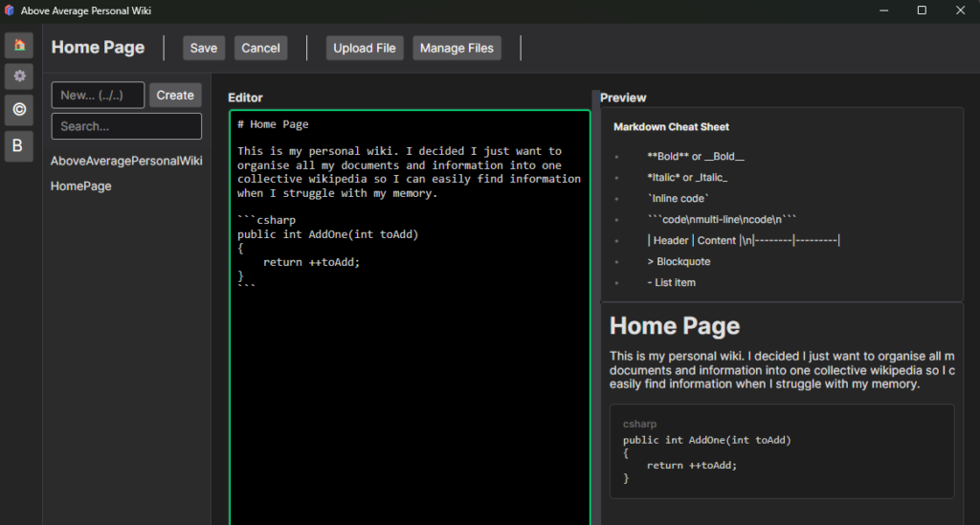980x525 pixels.
Task: Click into the Search box
Action: pos(126,126)
